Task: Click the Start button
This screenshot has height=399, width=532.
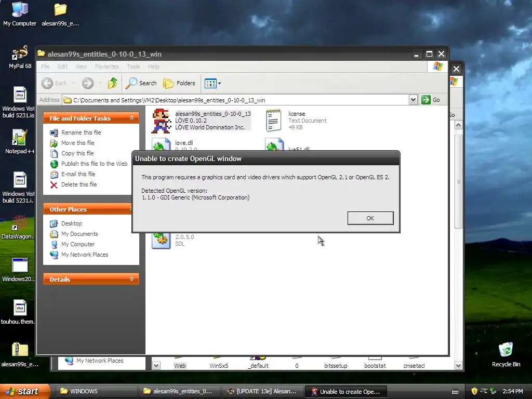Action: [24, 391]
